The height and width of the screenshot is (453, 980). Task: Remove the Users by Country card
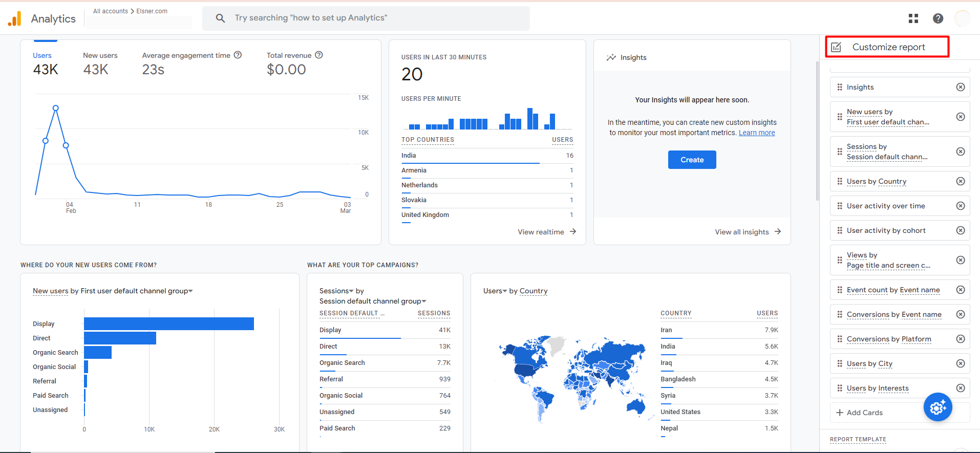click(960, 181)
